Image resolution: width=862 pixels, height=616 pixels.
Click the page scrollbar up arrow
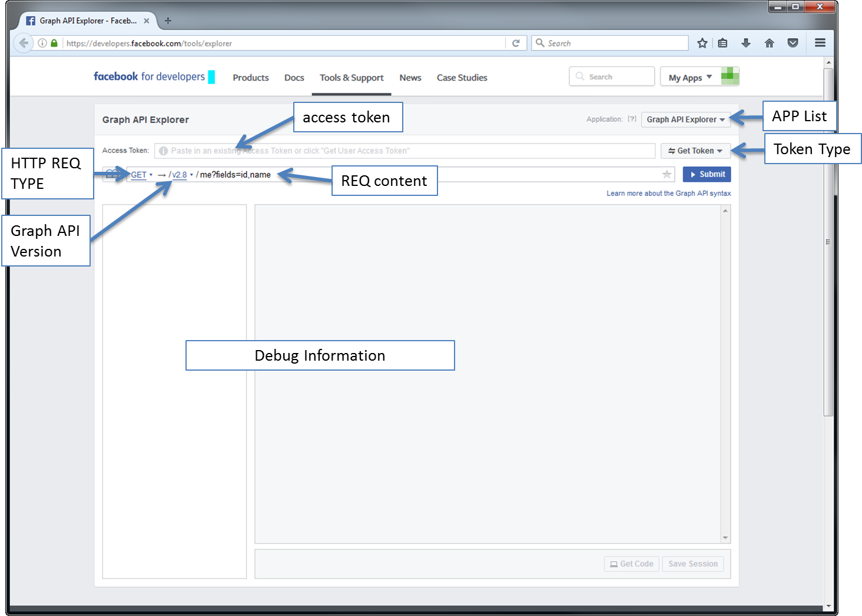[x=828, y=62]
